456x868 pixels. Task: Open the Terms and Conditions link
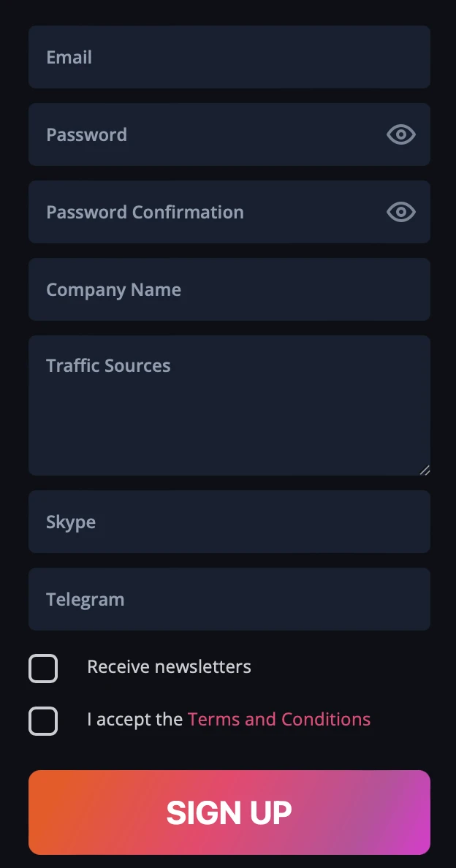(x=279, y=719)
